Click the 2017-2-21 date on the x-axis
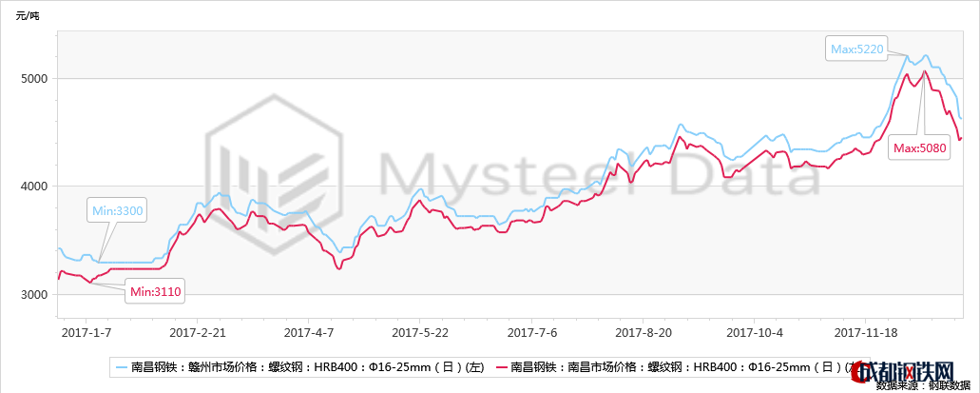This screenshot has width=980, height=393. pyautogui.click(x=198, y=332)
